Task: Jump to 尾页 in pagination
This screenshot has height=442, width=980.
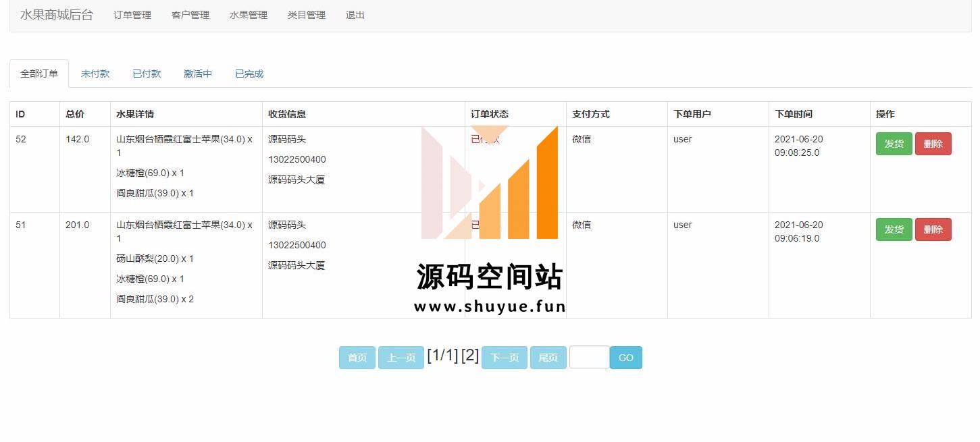Action: click(x=548, y=358)
